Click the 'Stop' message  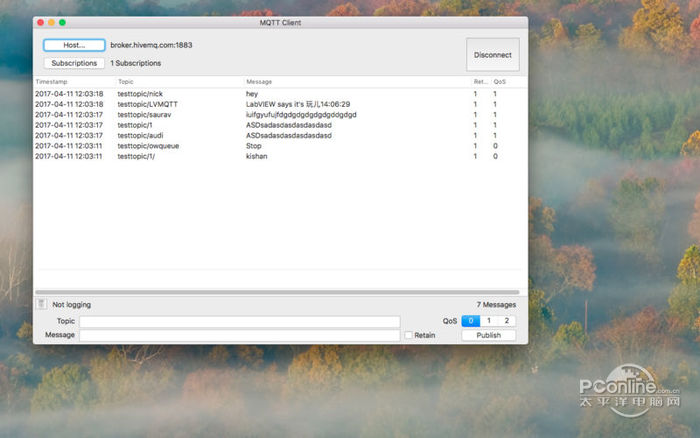coord(254,146)
